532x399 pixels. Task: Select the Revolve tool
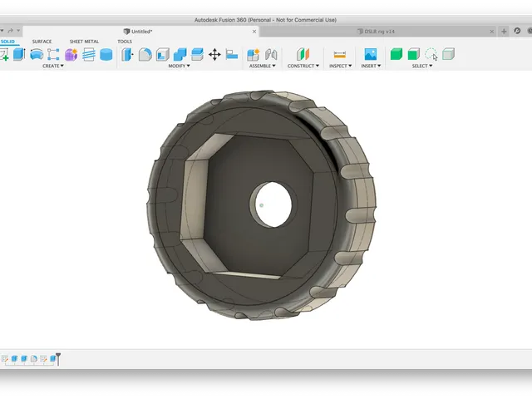pos(37,54)
